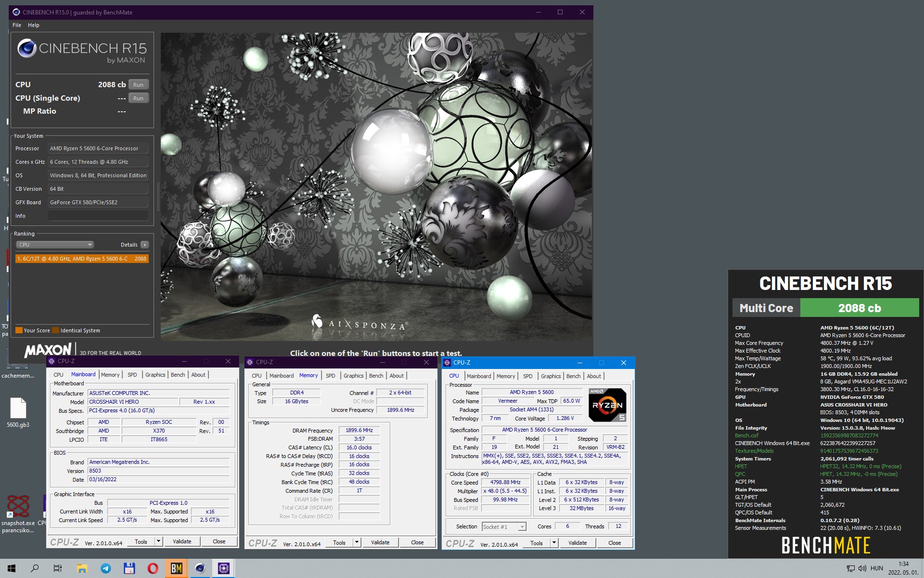Image resolution: width=924 pixels, height=578 pixels.
Task: Click orange Your Score legend swatch
Action: coord(19,330)
